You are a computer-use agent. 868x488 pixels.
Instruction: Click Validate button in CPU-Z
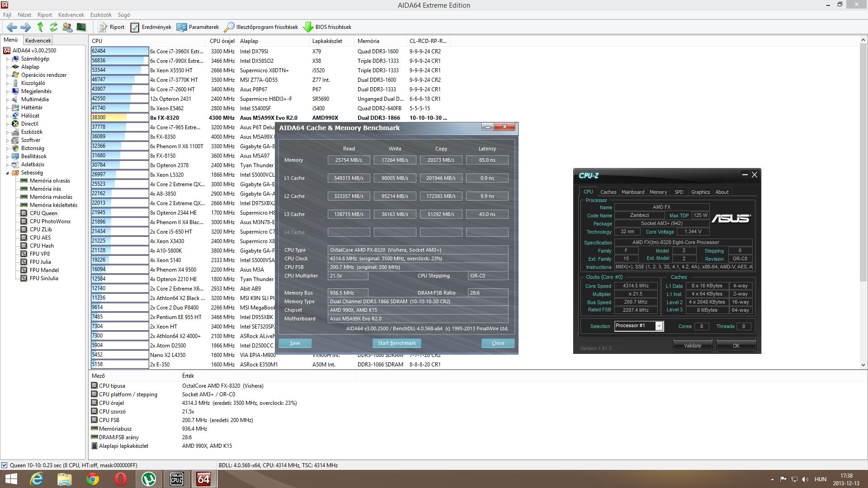(x=693, y=346)
